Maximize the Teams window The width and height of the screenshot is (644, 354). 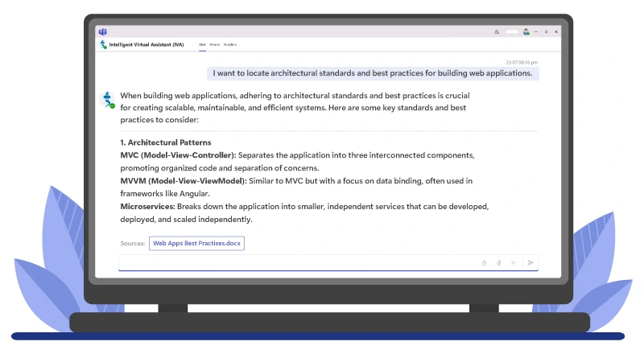[x=546, y=32]
